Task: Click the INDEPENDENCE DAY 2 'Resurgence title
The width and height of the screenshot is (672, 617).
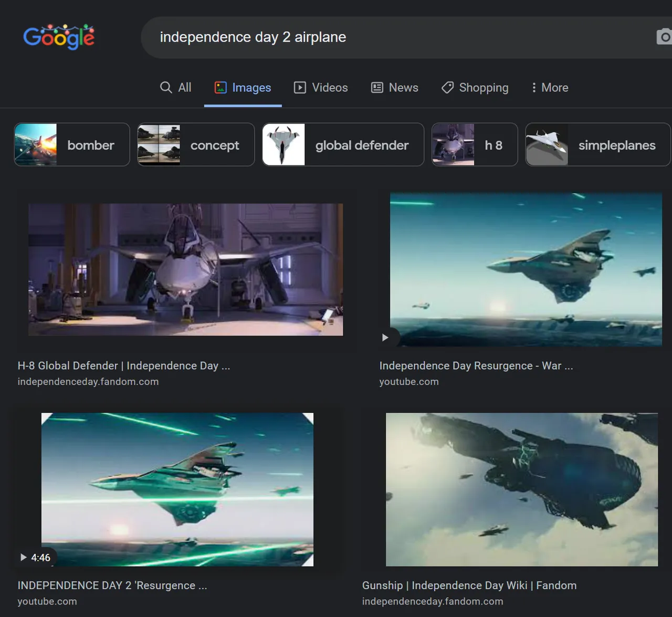Action: (x=112, y=585)
